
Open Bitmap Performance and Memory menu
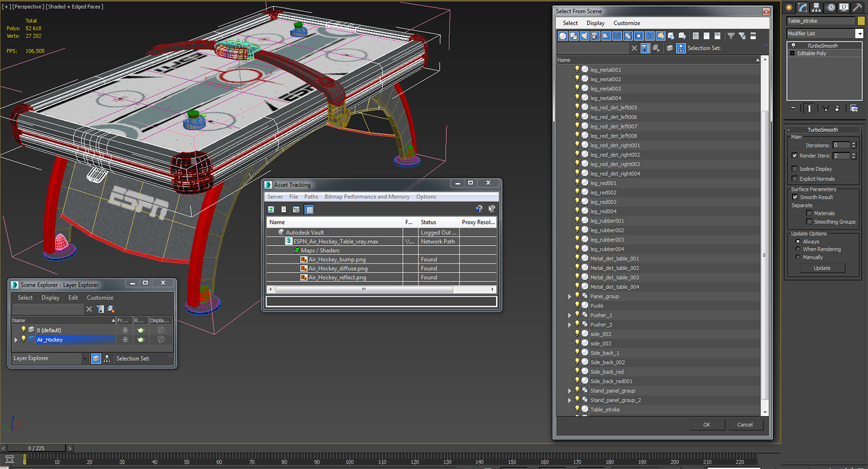click(x=367, y=197)
